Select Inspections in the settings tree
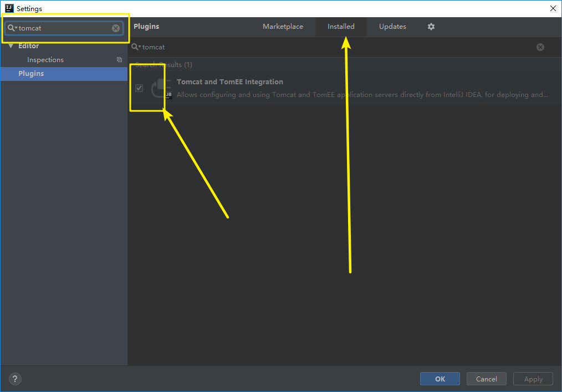Viewport: 562px width, 392px height. coord(45,60)
